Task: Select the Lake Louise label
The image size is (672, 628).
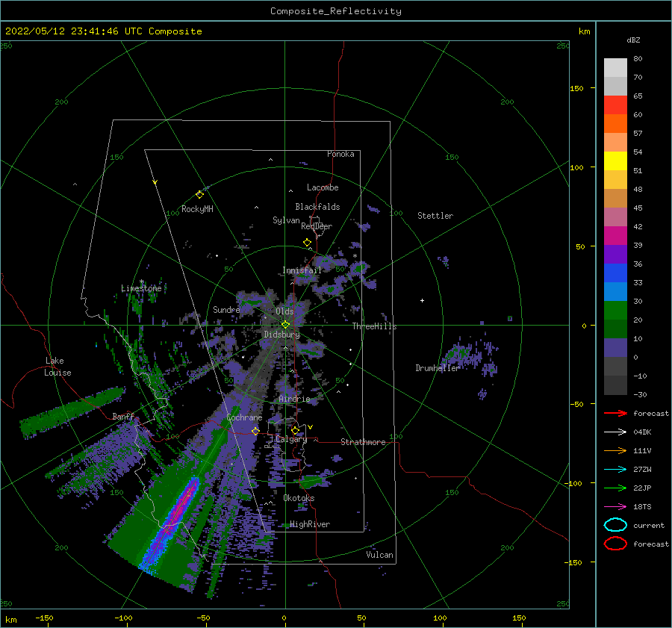Action: (57, 367)
